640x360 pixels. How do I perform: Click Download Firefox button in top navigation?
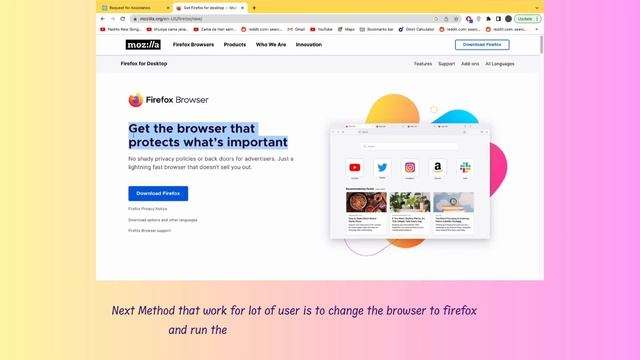click(x=482, y=44)
